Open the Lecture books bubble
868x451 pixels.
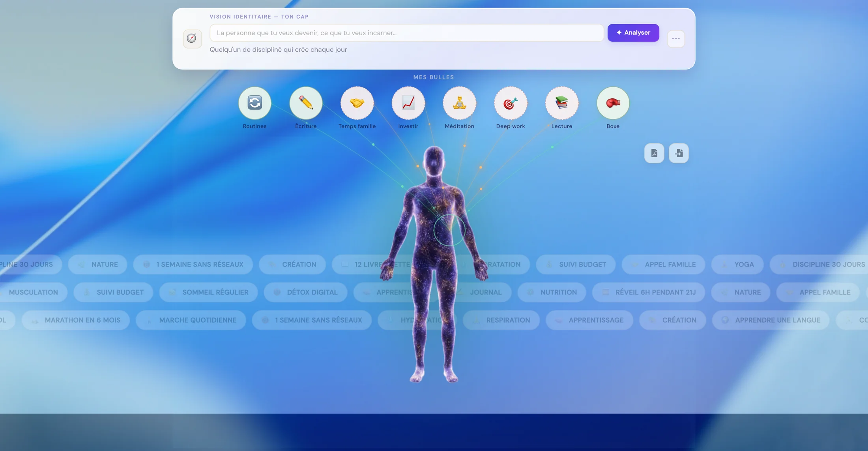[562, 103]
